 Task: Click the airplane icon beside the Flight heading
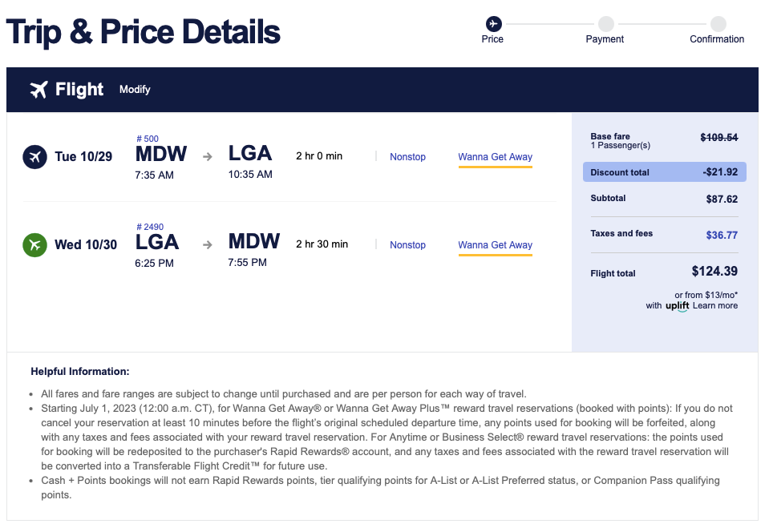(38, 90)
